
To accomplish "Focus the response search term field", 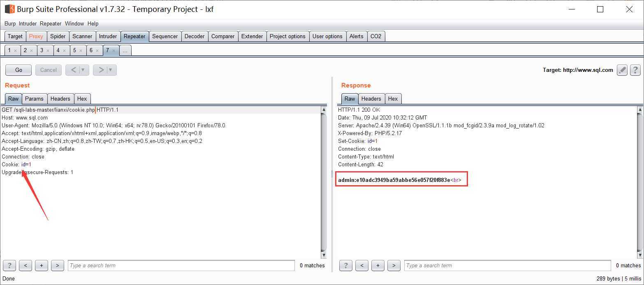I will (507, 265).
